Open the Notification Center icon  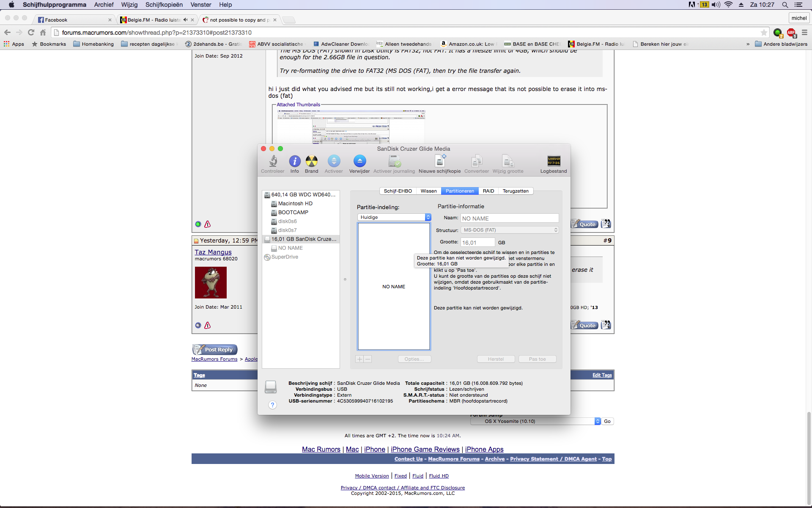click(x=798, y=5)
